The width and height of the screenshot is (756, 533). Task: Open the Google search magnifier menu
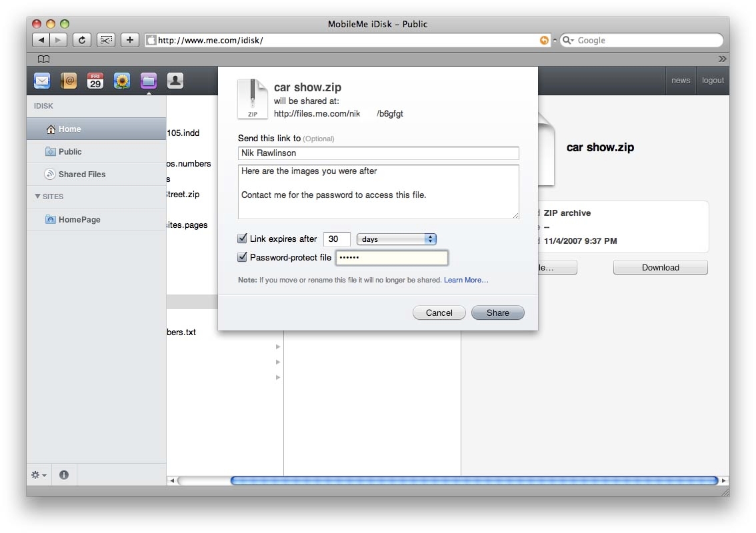tap(569, 41)
